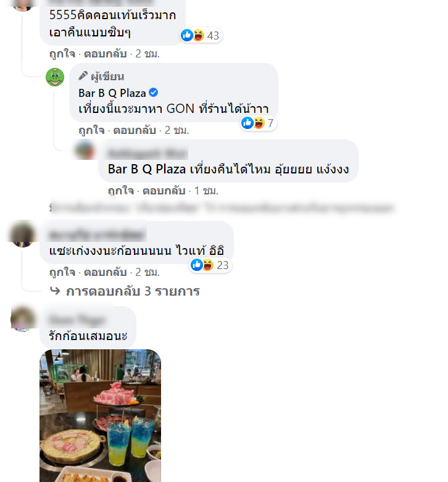
Task: Open Bar B Q Plaza green mascot avatar
Action: (55, 77)
